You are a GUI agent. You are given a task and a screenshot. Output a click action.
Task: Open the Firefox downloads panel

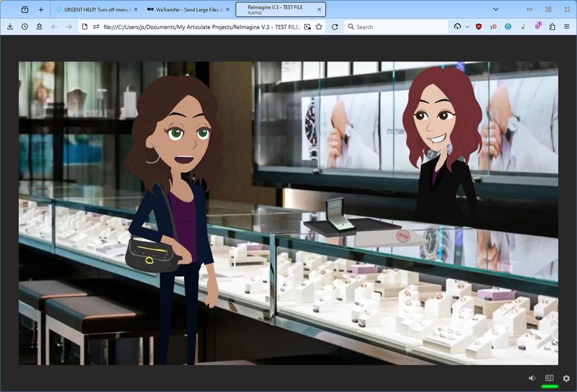[x=10, y=27]
